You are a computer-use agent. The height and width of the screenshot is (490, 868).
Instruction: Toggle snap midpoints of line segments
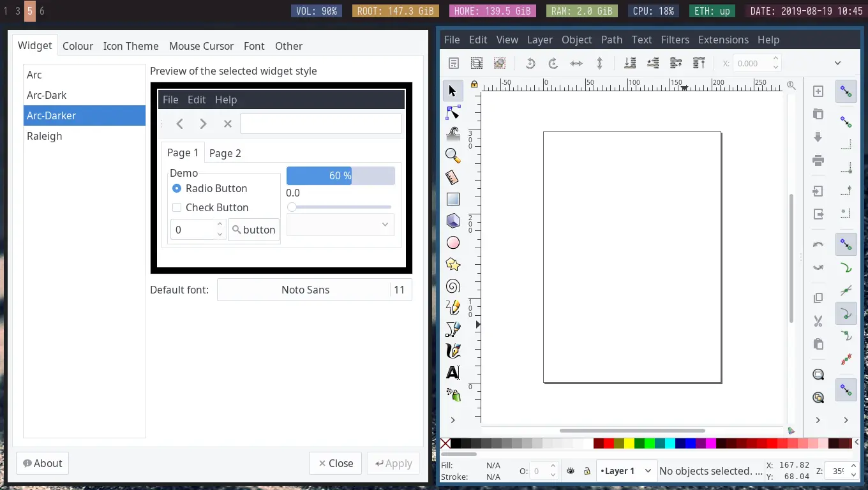pos(846,359)
